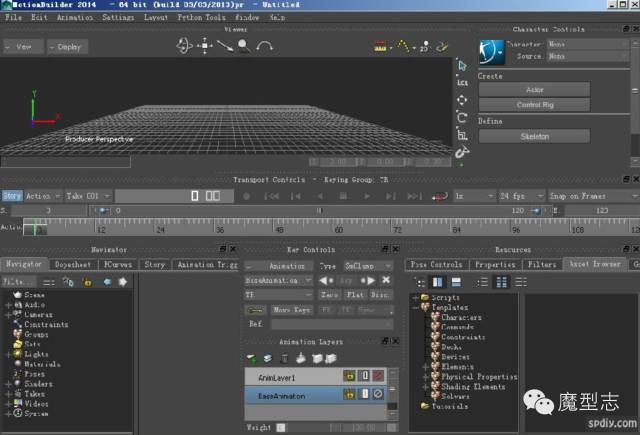Open the 24 fps frame rate dropdown
This screenshot has width=640, height=435.
click(522, 196)
